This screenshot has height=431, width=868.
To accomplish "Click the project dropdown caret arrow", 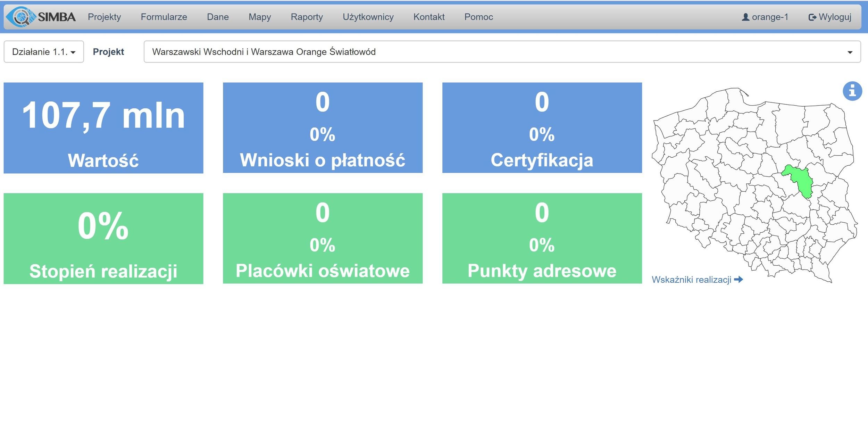I will 850,52.
